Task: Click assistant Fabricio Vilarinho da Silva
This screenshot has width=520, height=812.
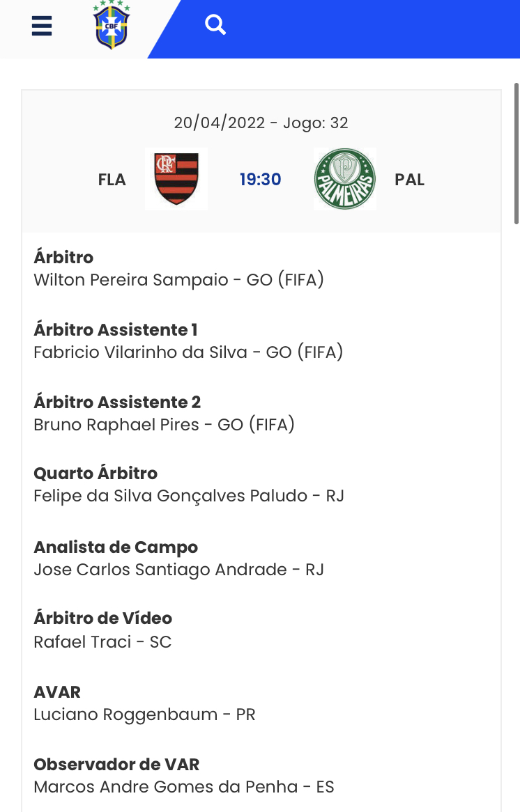Action: (x=188, y=352)
